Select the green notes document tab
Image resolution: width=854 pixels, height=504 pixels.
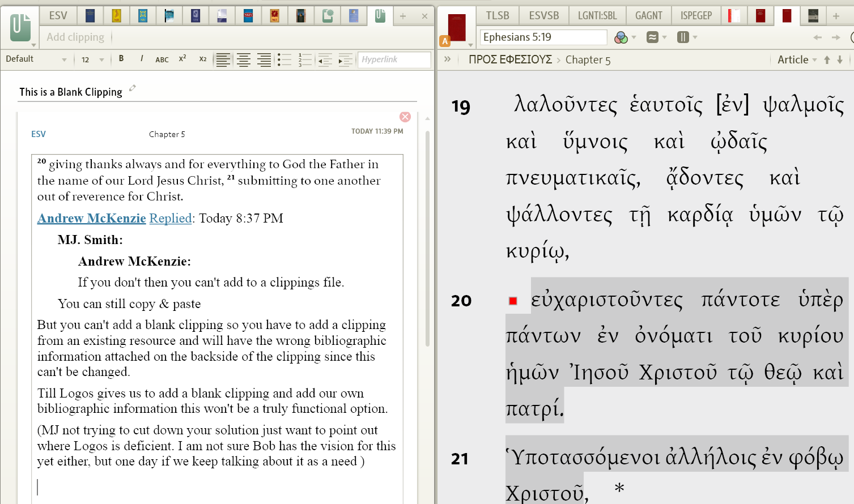coord(328,16)
